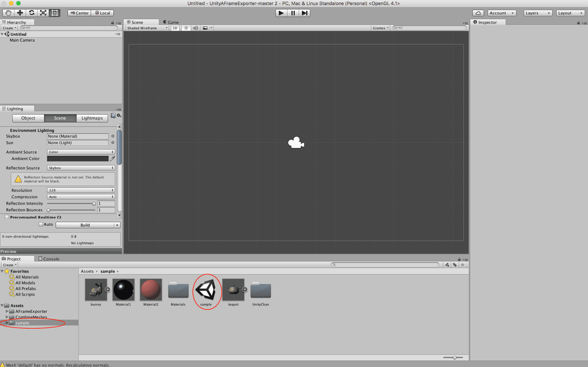Open Resolution 128 dropdown

point(81,190)
